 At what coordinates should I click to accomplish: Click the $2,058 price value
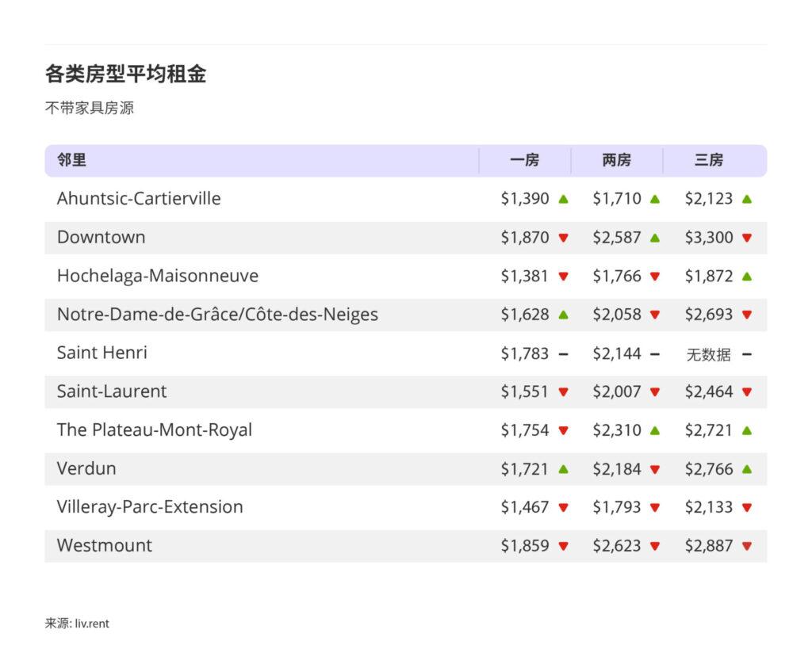617,315
